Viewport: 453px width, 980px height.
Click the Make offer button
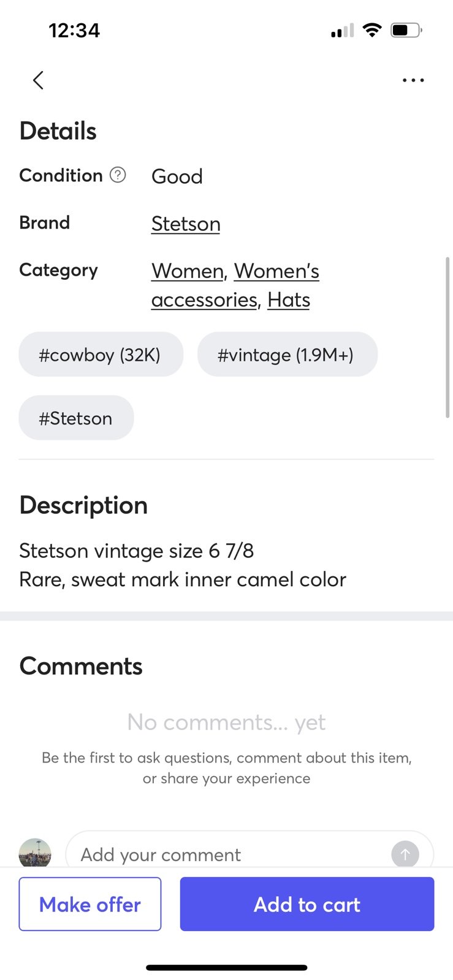[x=90, y=904]
